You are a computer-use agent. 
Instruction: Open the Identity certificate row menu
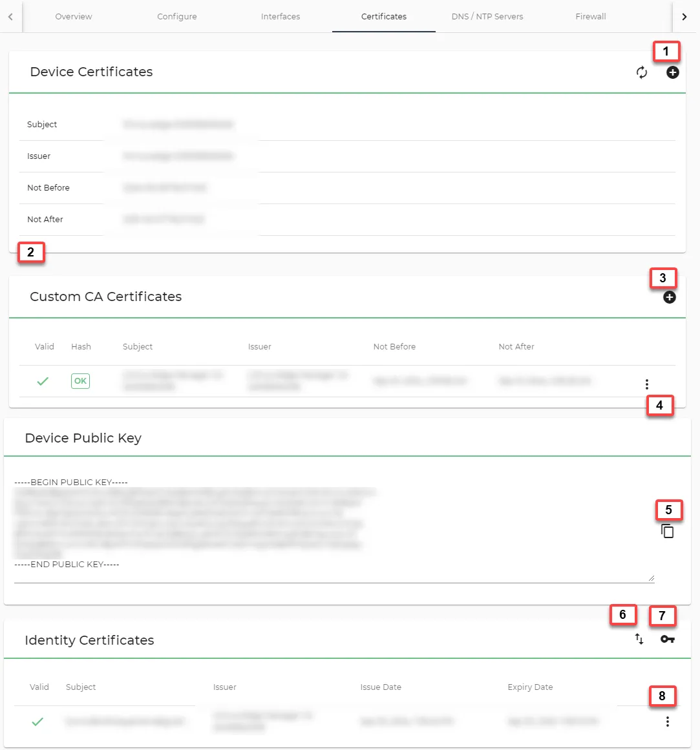tap(668, 722)
